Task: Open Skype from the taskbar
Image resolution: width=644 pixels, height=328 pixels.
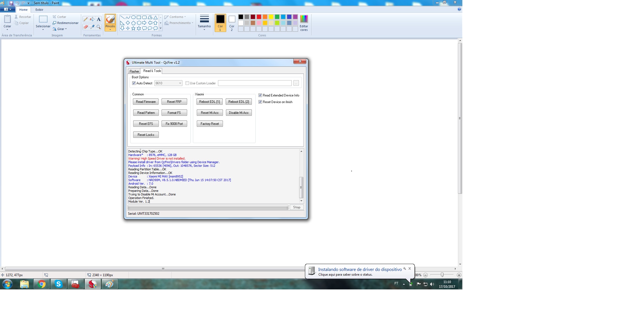Action: point(58,284)
